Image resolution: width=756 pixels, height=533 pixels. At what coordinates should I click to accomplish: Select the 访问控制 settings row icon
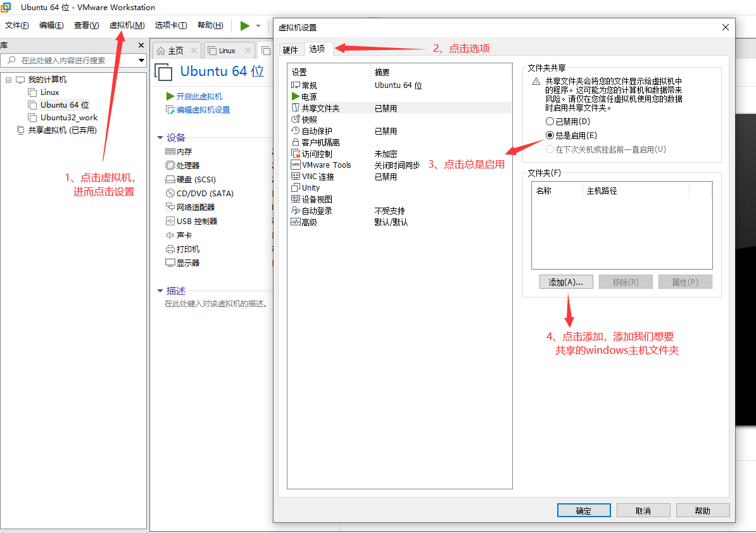pyautogui.click(x=296, y=154)
